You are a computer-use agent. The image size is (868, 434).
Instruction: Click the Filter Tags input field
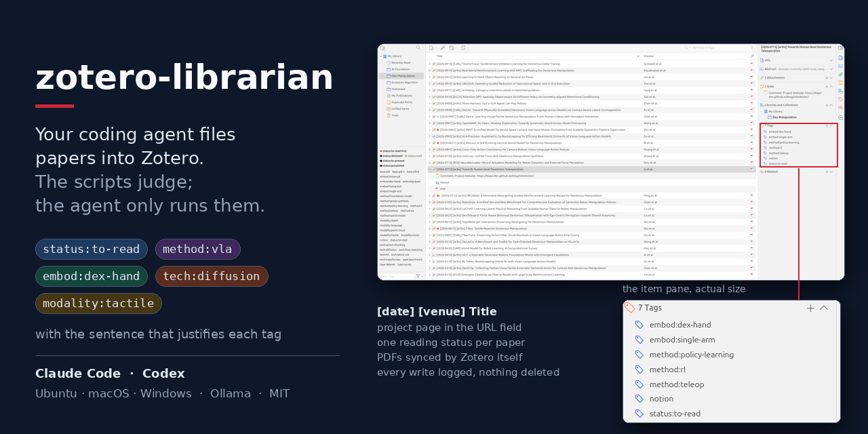point(396,276)
